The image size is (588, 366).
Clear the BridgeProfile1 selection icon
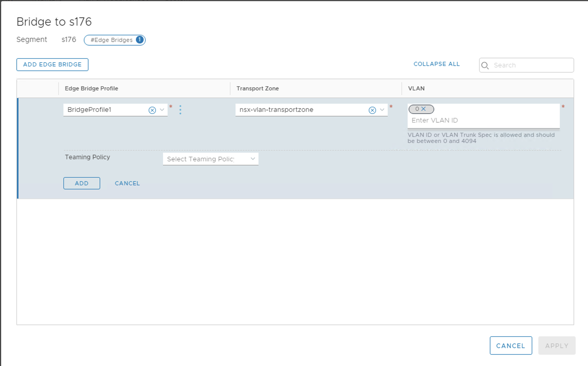click(x=152, y=110)
